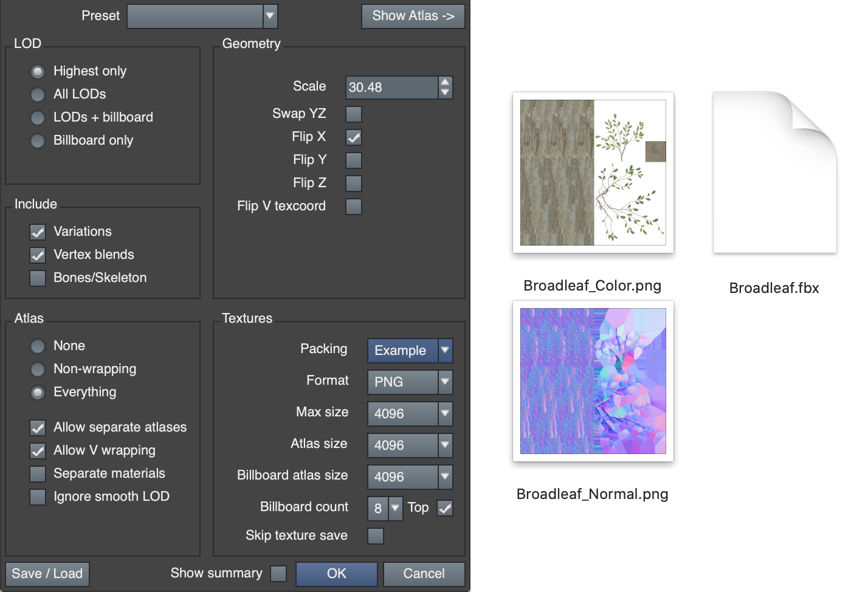Open the Atlas size dropdown

(x=410, y=446)
